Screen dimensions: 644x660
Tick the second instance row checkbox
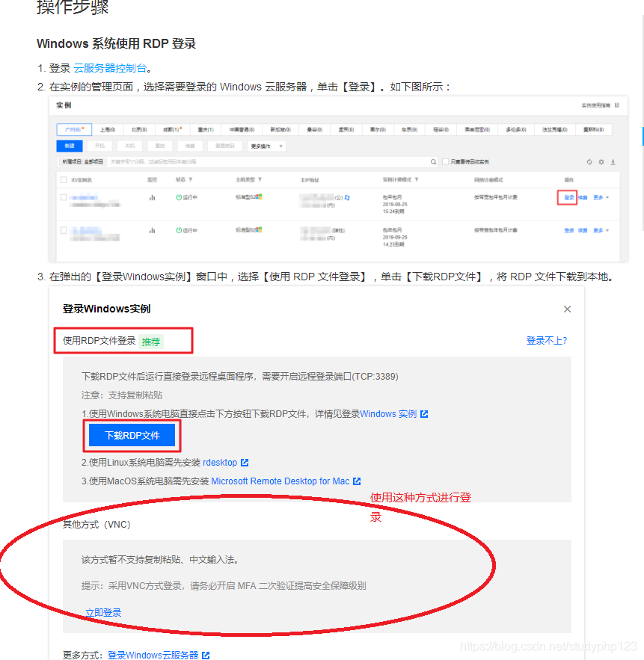click(64, 230)
